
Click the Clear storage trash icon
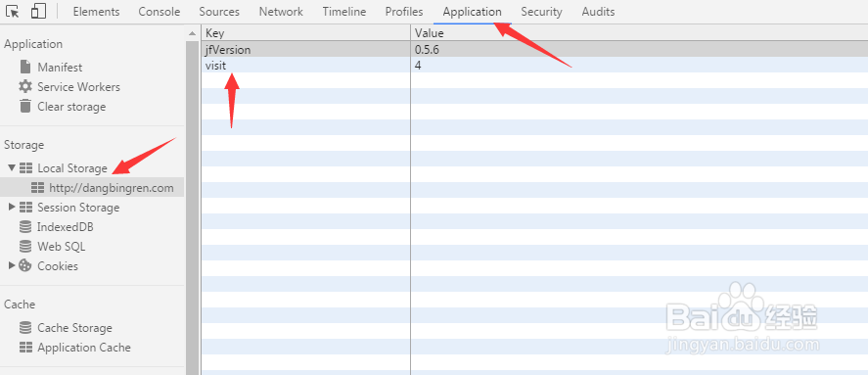[x=25, y=106]
